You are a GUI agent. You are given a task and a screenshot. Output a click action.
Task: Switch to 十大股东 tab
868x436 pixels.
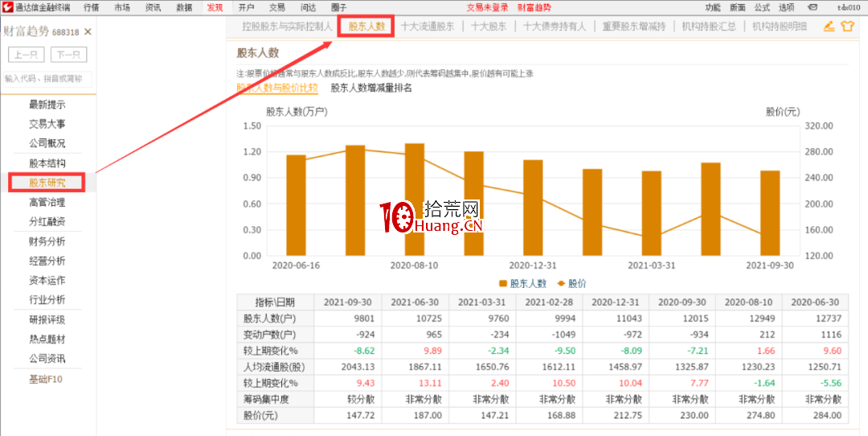pyautogui.click(x=489, y=26)
